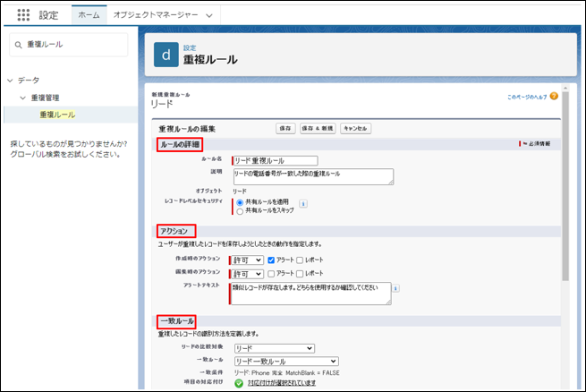The image size is (586, 392).
Task: Click the blue 'd' 重複ルール page icon
Action: point(166,55)
